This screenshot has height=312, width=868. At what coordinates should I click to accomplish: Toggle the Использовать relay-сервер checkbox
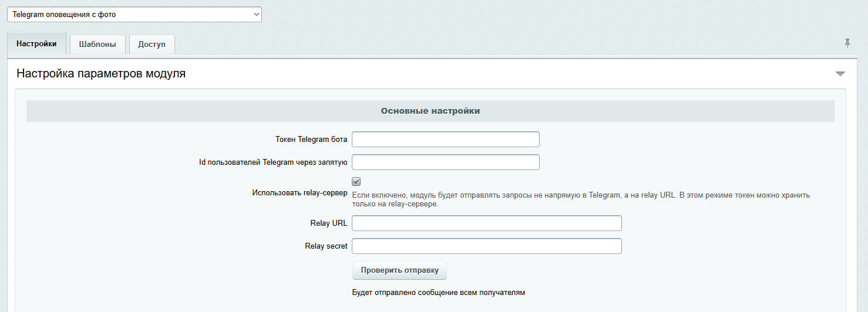(x=356, y=182)
